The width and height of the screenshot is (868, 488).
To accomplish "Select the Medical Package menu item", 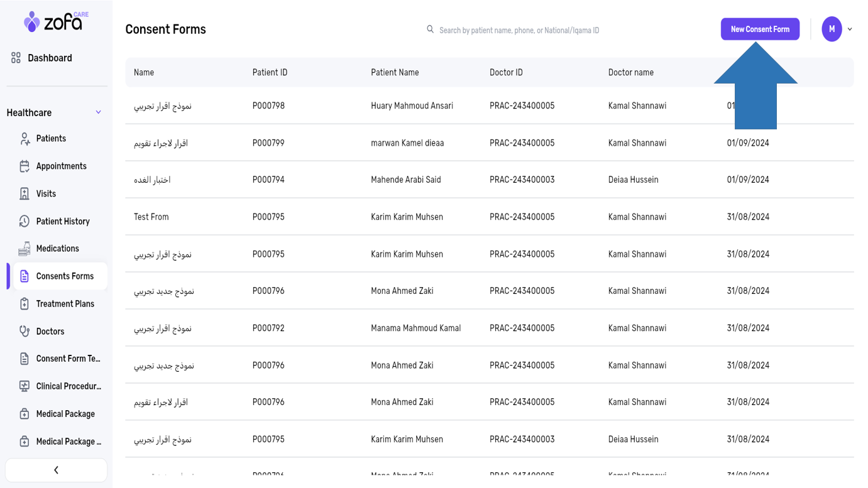I will click(x=65, y=414).
